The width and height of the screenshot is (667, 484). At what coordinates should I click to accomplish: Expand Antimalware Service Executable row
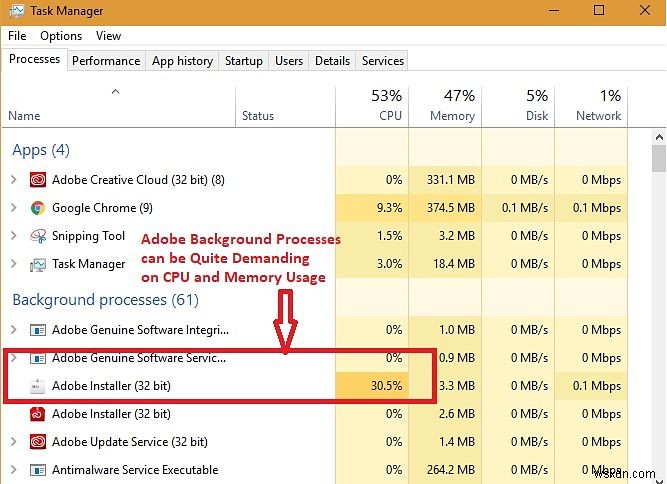[x=14, y=470]
